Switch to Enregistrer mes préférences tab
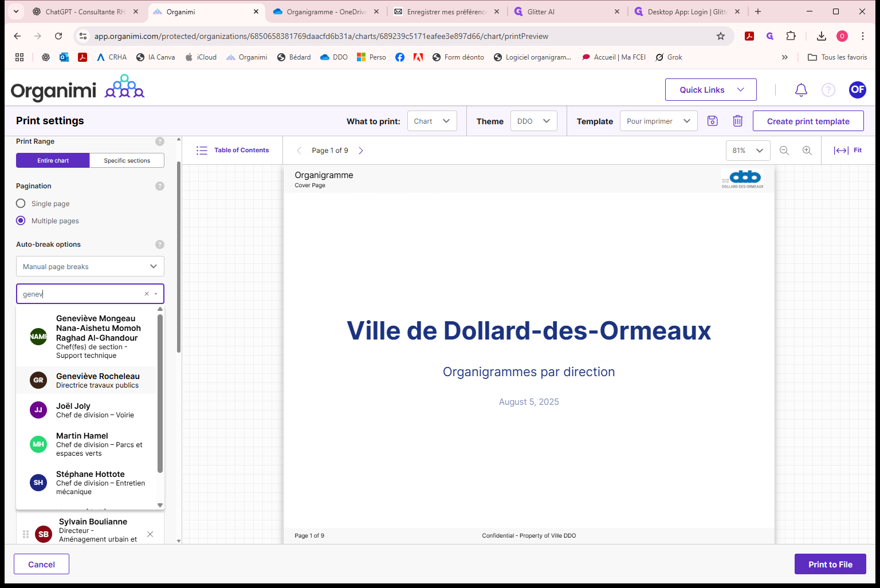This screenshot has height=588, width=880. tap(446, 11)
